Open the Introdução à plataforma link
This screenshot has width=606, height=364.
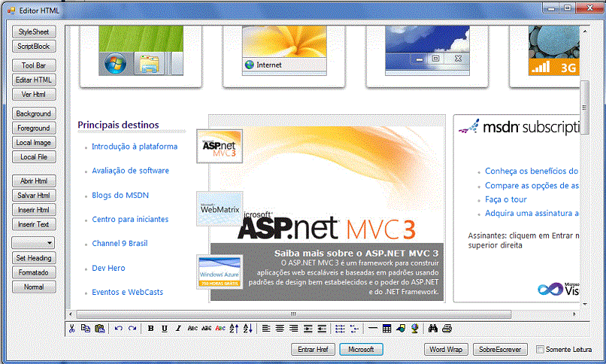[135, 147]
